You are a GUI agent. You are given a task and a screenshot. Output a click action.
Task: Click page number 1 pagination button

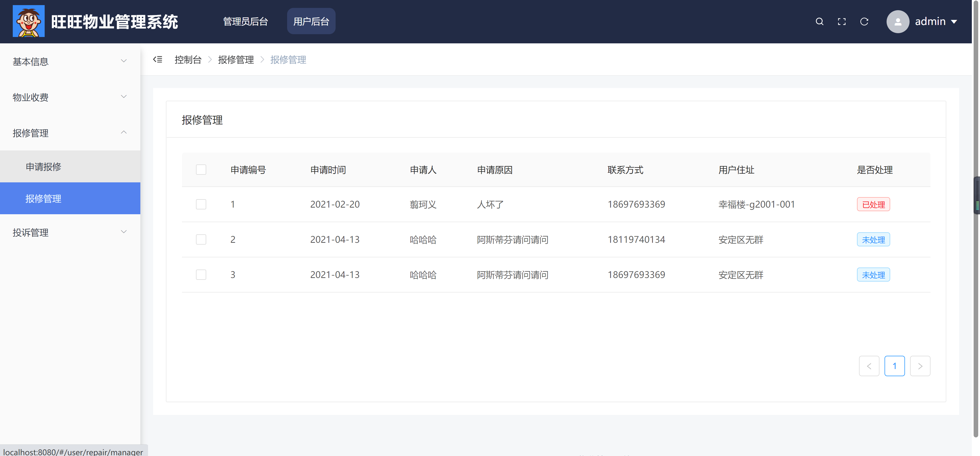pyautogui.click(x=895, y=366)
